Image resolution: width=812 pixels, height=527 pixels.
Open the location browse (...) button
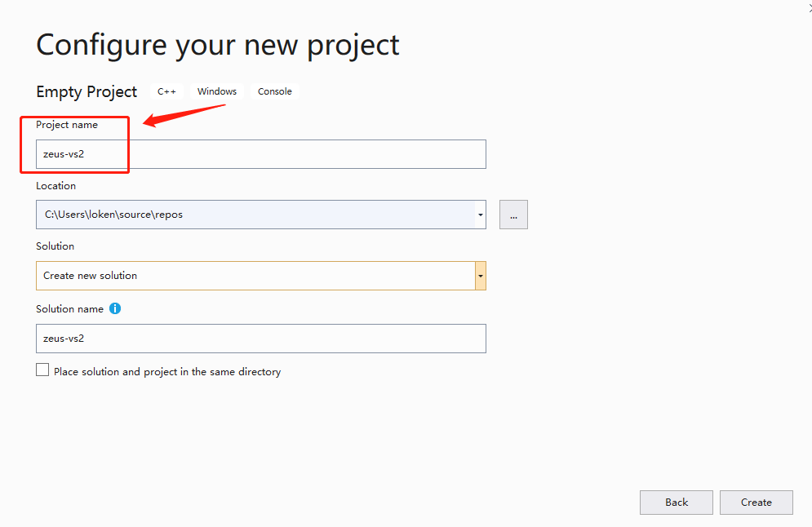pos(513,215)
